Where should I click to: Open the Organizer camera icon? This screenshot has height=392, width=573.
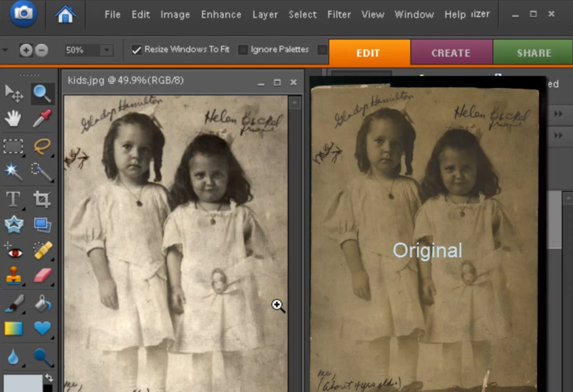point(23,14)
